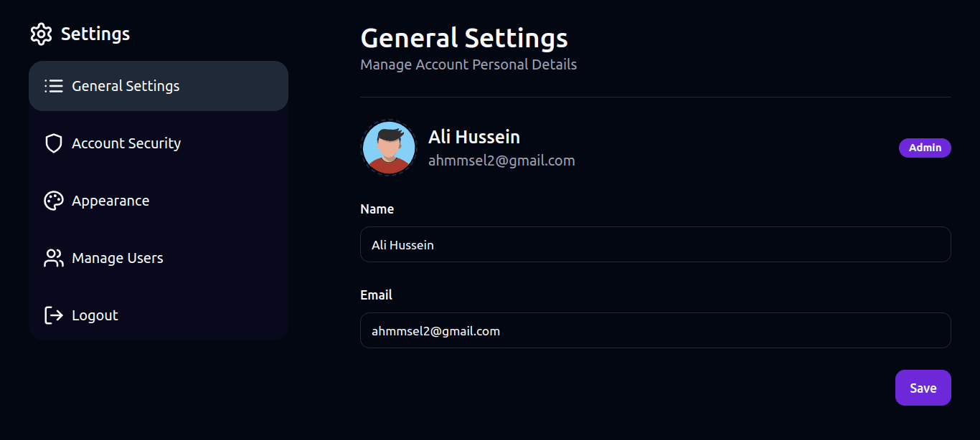980x440 pixels.
Task: Click the Settings gear icon
Action: point(42,34)
